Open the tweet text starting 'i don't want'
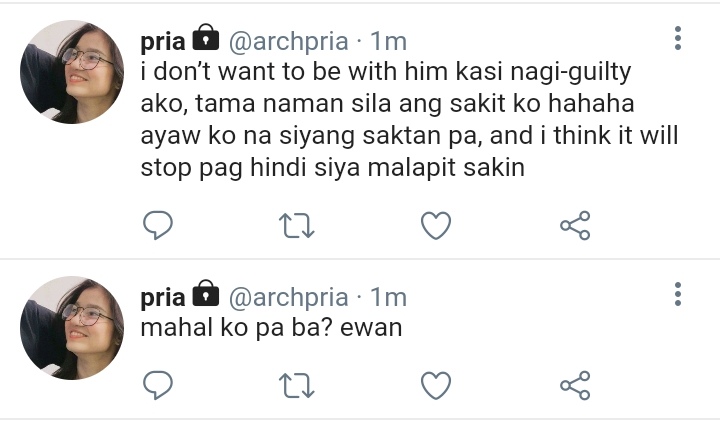The width and height of the screenshot is (720, 422). tap(409, 119)
